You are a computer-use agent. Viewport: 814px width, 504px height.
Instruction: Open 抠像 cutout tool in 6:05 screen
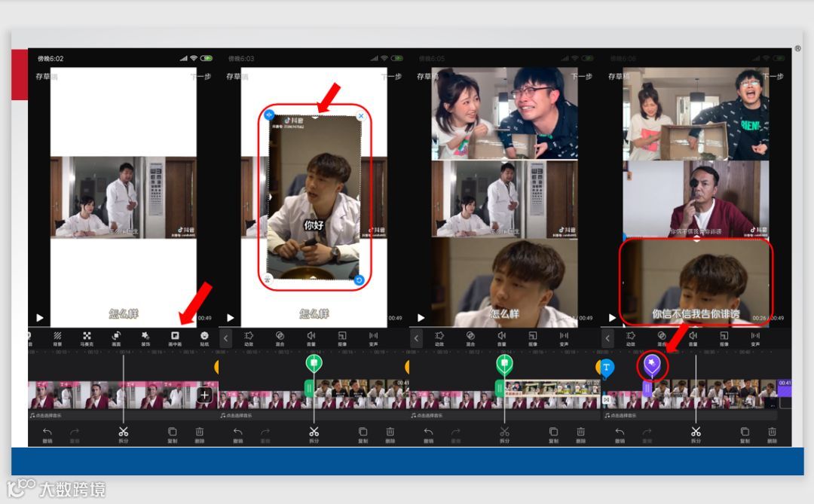click(x=533, y=338)
